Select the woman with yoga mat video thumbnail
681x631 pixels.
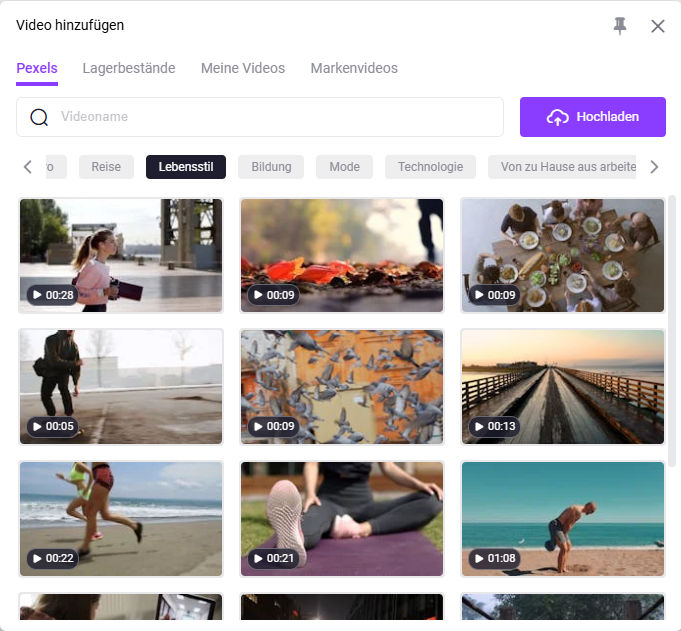pos(121,255)
